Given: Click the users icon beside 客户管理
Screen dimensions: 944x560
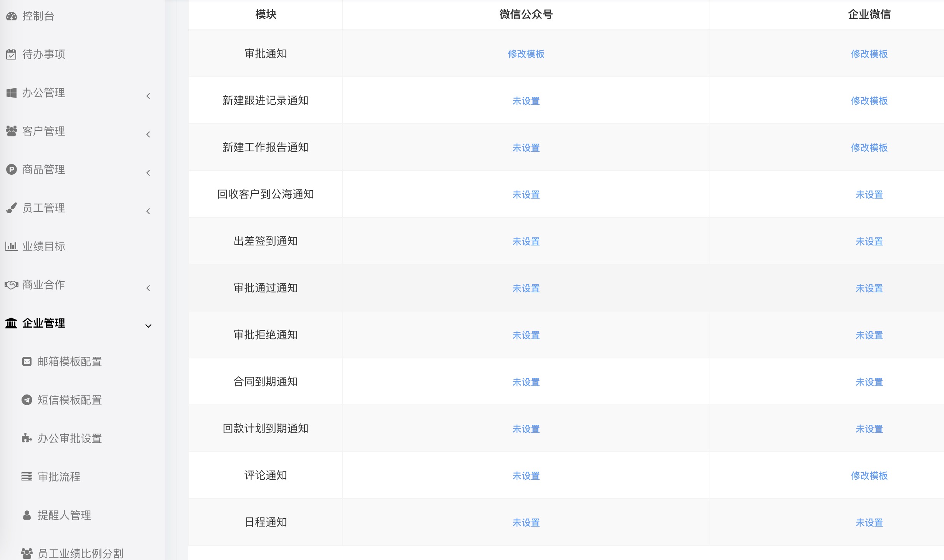Looking at the screenshot, I should tap(12, 131).
